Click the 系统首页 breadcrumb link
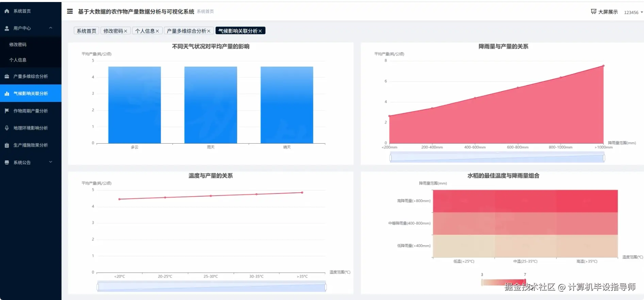 pyautogui.click(x=205, y=12)
